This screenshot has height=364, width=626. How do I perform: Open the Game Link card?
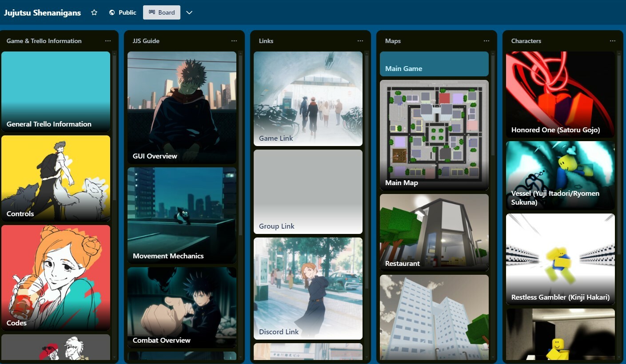coord(308,99)
